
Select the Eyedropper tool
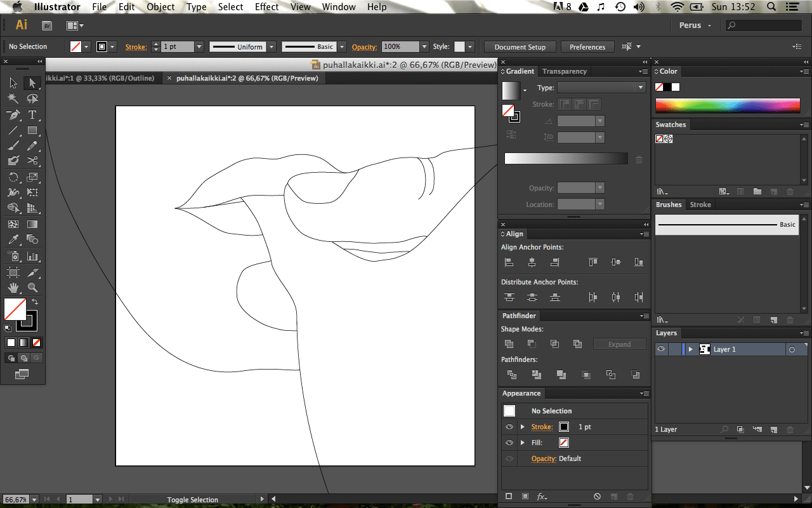[x=13, y=239]
